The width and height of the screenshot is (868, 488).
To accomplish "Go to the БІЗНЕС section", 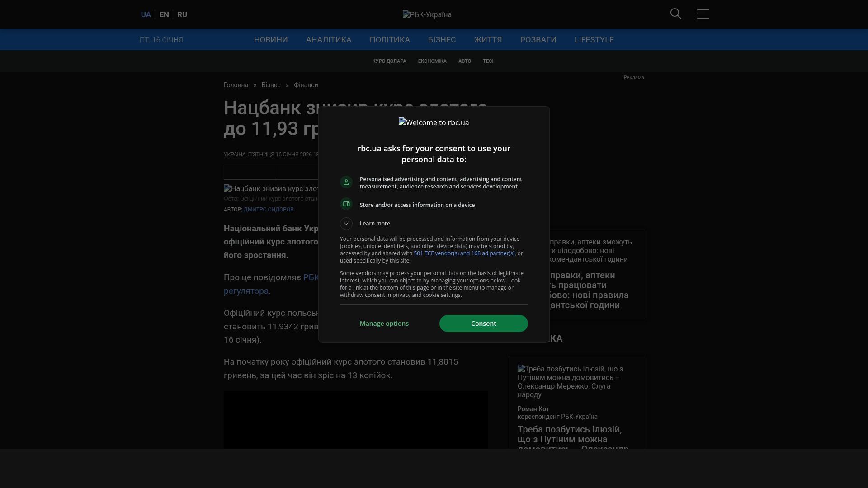I will click(x=442, y=40).
